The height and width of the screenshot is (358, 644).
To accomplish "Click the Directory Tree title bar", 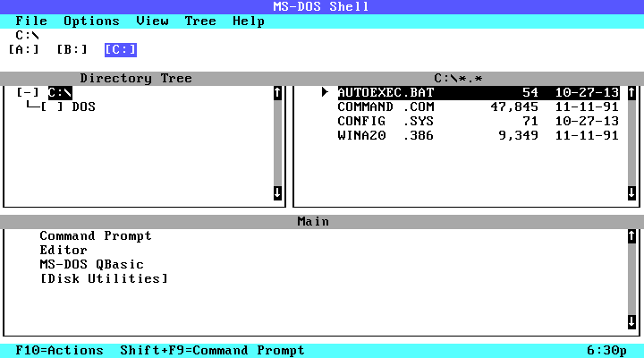I will 136,78.
